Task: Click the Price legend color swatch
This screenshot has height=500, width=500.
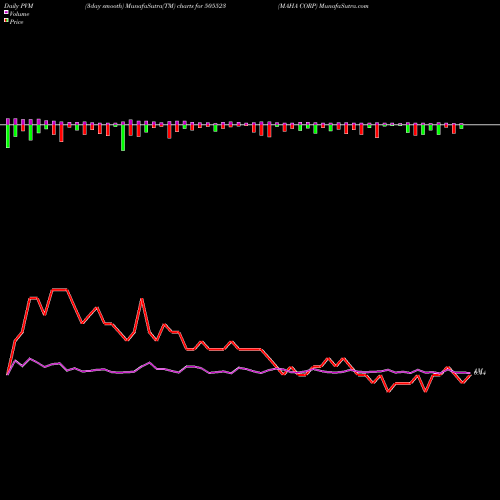Action: point(6,21)
